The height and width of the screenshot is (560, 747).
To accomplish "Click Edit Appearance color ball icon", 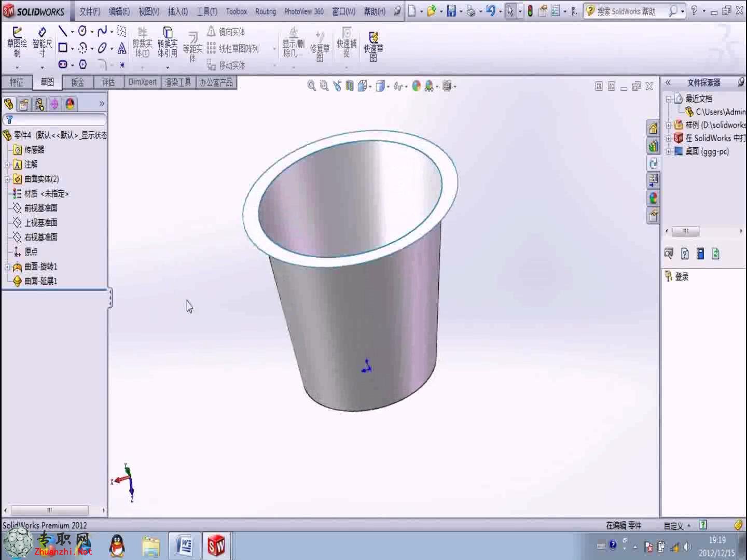I will tap(416, 86).
